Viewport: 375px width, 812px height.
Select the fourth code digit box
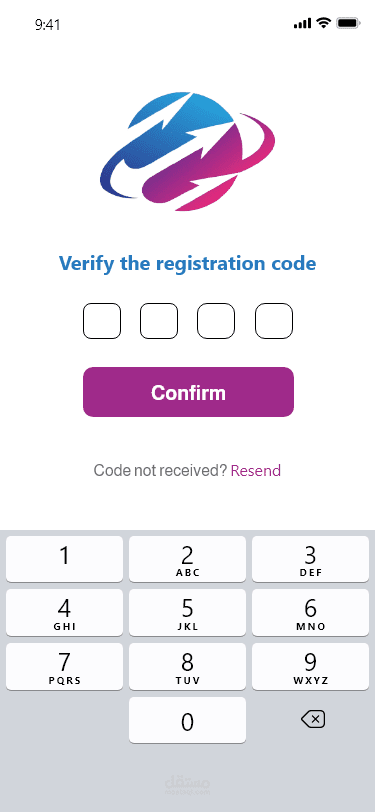pos(273,321)
